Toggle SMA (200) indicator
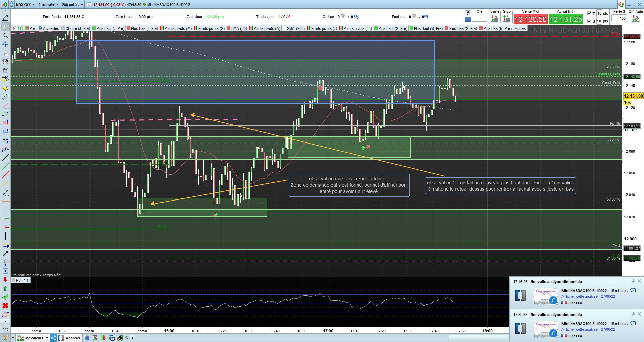644x342 pixels. [x=293, y=28]
